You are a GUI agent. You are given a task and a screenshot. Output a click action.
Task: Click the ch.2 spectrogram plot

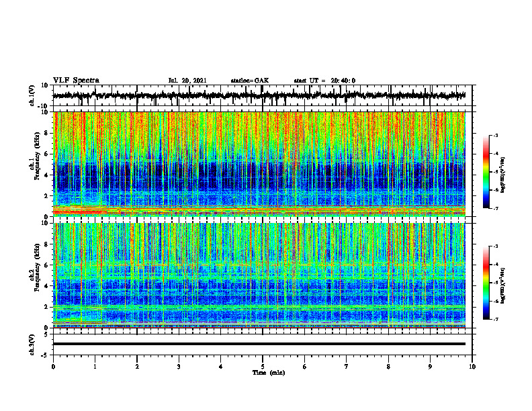(x=259, y=275)
